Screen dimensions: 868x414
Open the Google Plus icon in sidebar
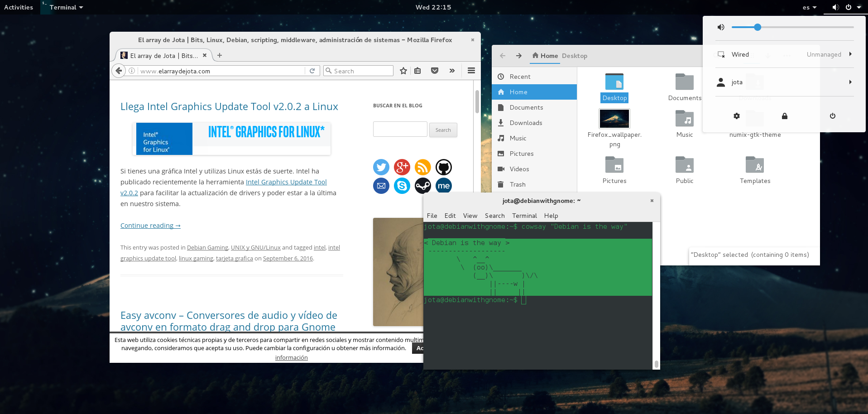(x=402, y=167)
